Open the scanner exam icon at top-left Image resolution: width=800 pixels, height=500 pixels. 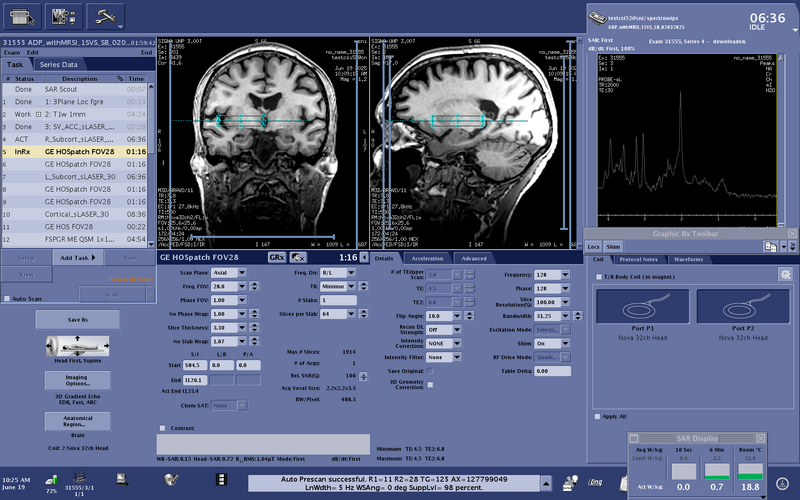tap(22, 17)
